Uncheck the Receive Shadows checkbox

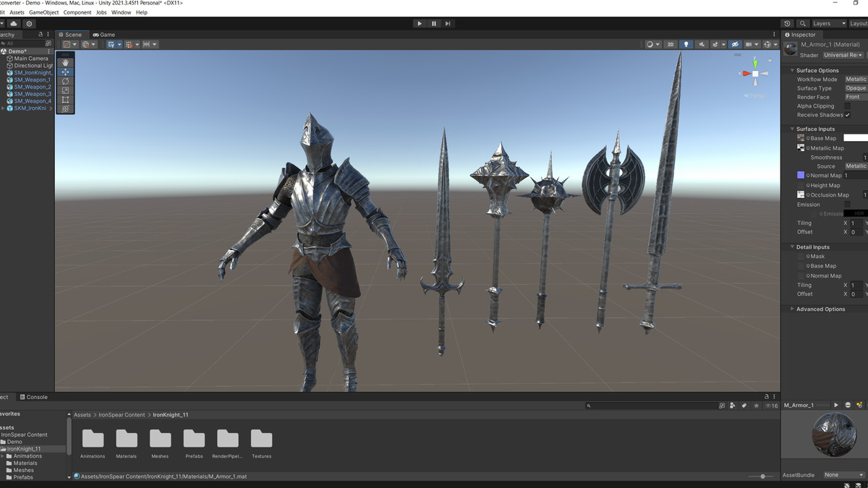pyautogui.click(x=847, y=115)
